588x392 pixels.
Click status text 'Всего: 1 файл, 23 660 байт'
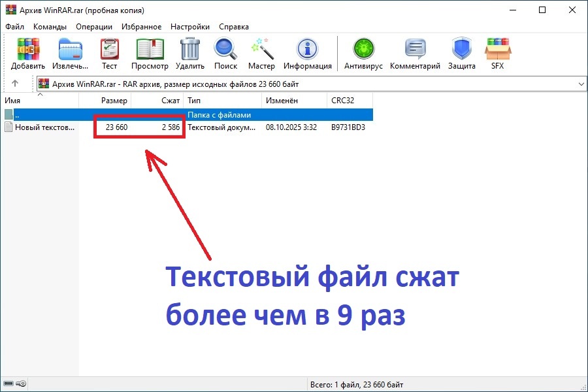click(x=357, y=385)
